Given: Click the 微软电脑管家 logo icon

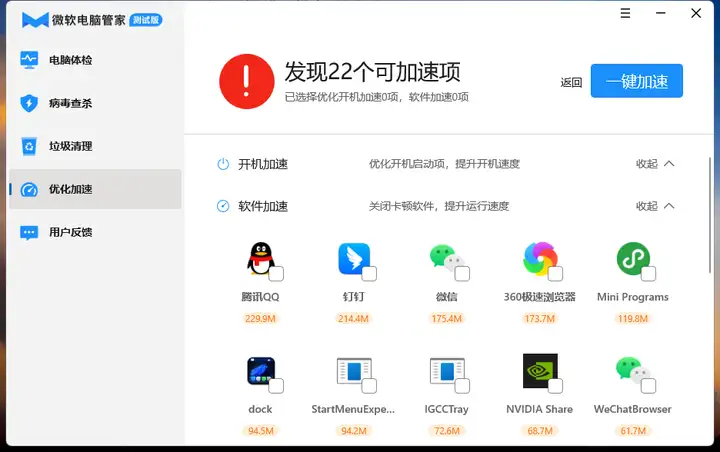Looking at the screenshot, I should coord(35,20).
